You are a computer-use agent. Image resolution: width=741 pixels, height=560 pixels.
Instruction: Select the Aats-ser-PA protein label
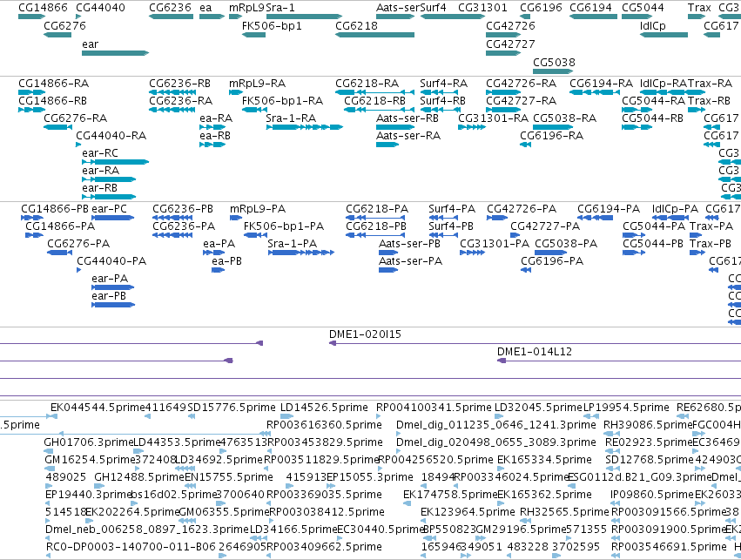410,261
